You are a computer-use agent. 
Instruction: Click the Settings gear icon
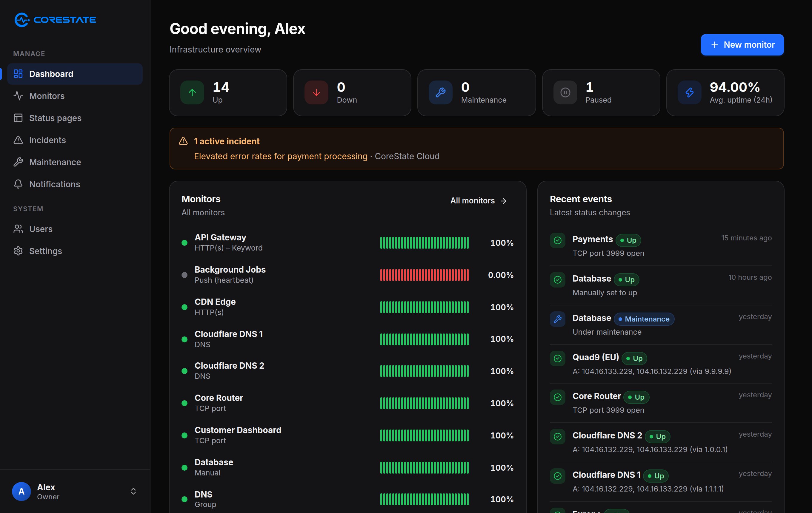[18, 251]
